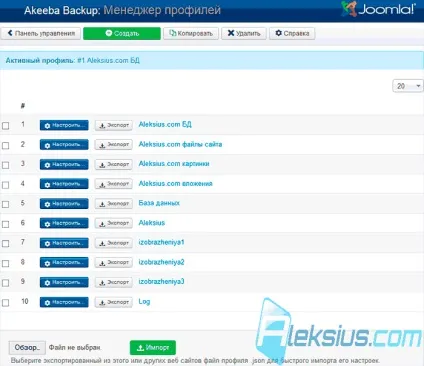This screenshot has width=424, height=366.
Task: Tick checkbox for profile 1 Aleksius.com БД
Action: (6, 126)
